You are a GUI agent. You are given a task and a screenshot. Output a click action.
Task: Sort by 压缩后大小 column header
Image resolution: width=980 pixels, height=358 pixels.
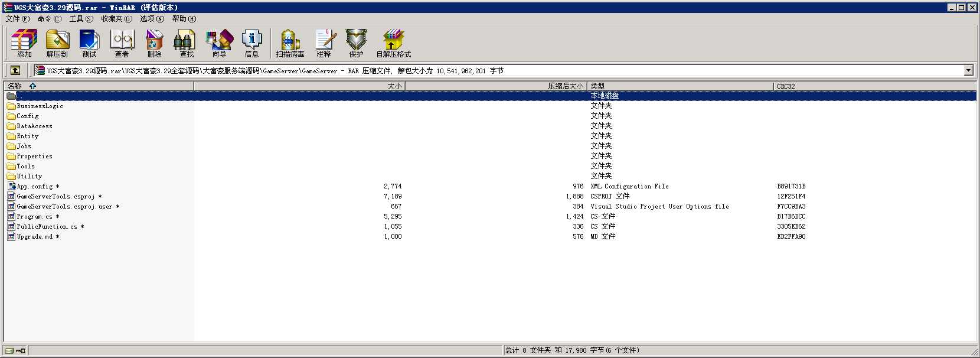(x=496, y=86)
